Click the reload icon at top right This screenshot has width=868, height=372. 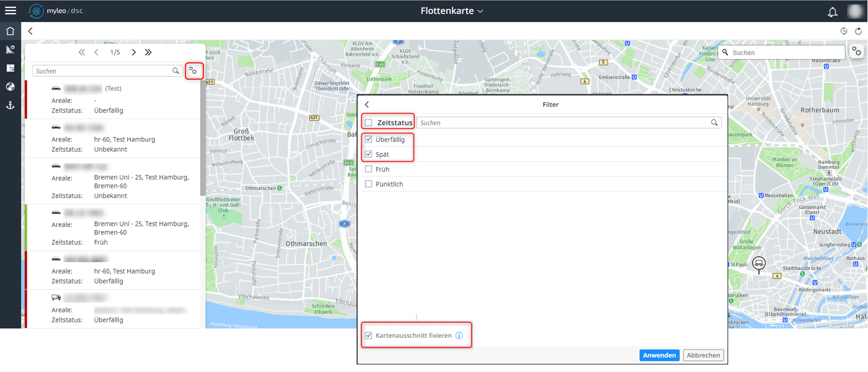click(x=858, y=31)
